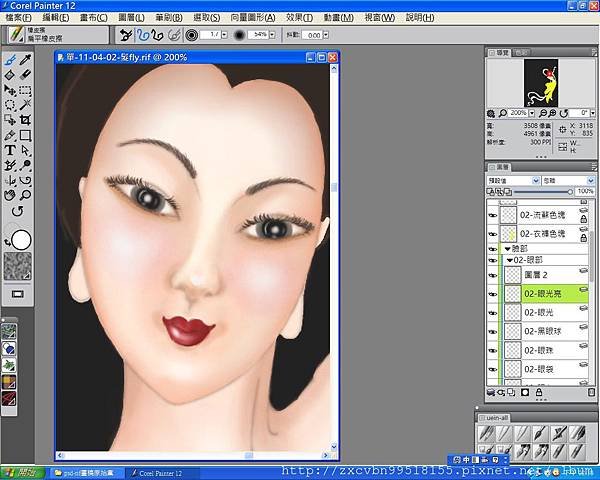This screenshot has width=600, height=480.
Task: Hide the 02-流蘇色塊 layer
Action: (x=493, y=216)
